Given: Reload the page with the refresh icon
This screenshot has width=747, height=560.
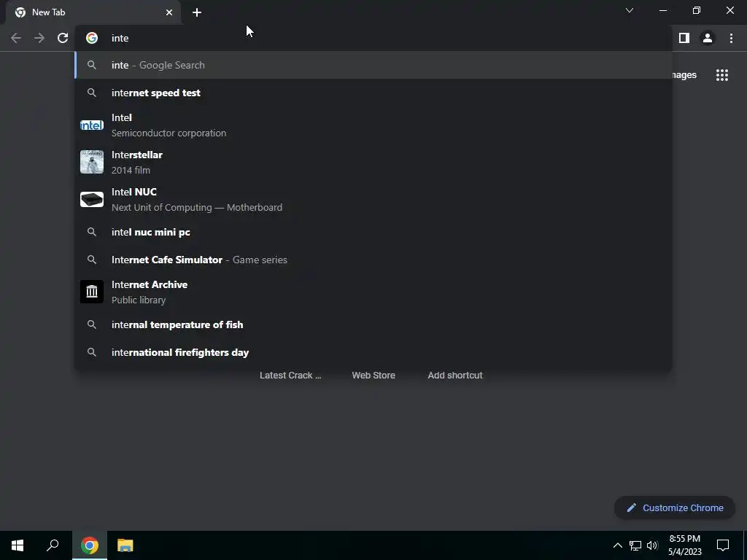Looking at the screenshot, I should click(x=63, y=38).
